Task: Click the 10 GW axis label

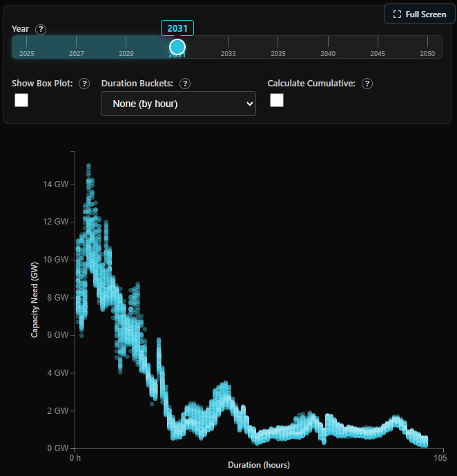Action: 55,260
